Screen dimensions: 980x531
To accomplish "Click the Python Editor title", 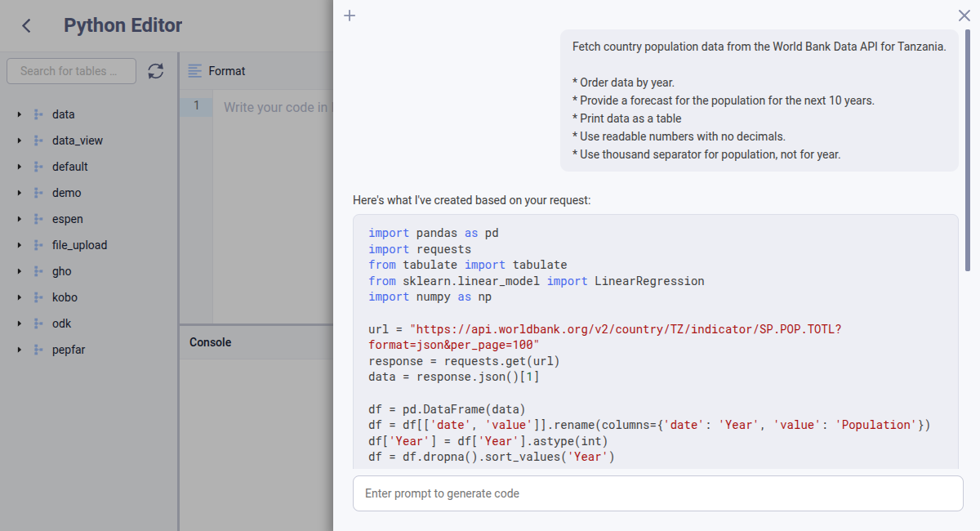I will click(122, 25).
